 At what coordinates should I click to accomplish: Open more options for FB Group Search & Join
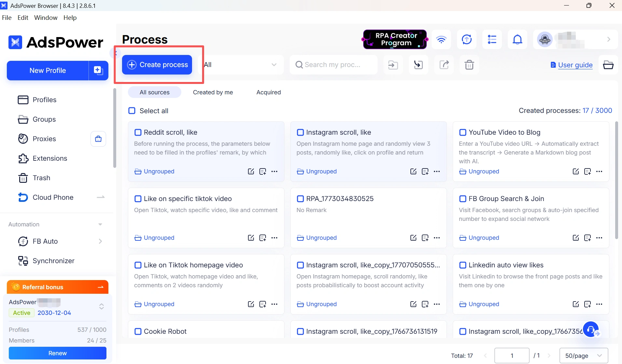tap(599, 238)
